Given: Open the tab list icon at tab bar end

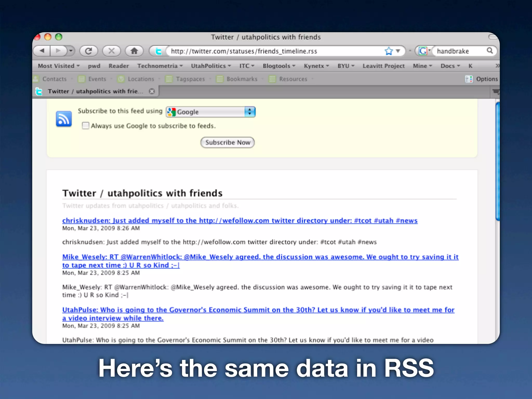Looking at the screenshot, I should (496, 92).
